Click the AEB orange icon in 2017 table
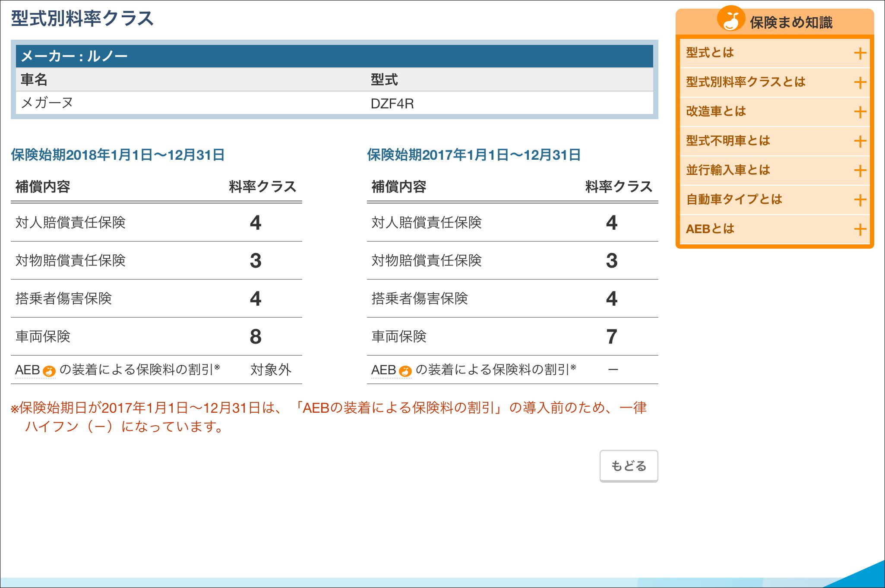This screenshot has height=588, width=885. (405, 371)
